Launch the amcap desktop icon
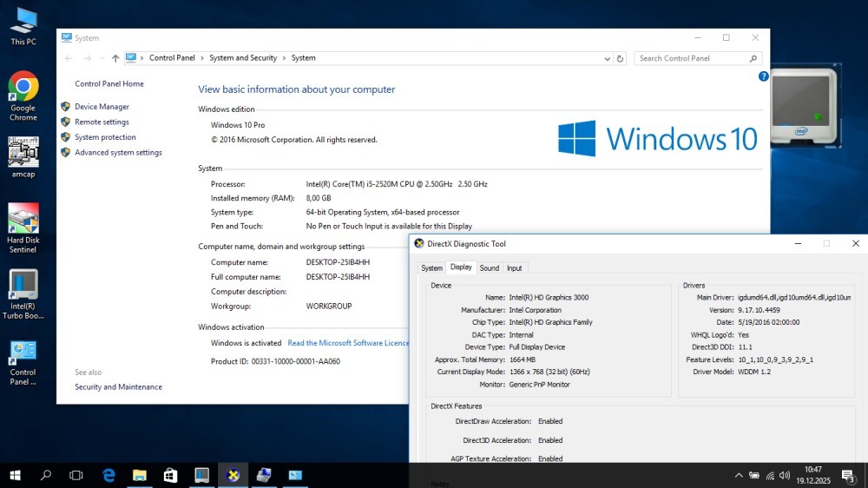 [x=23, y=152]
